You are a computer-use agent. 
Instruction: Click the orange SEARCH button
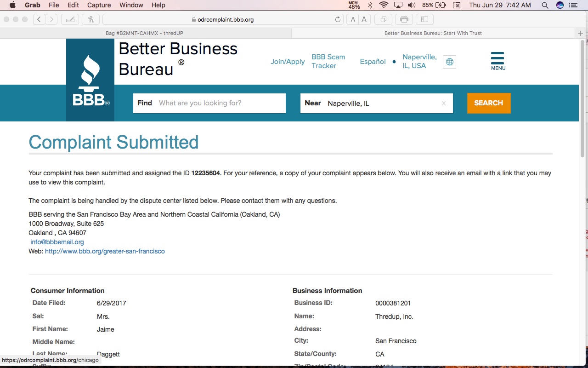(488, 103)
